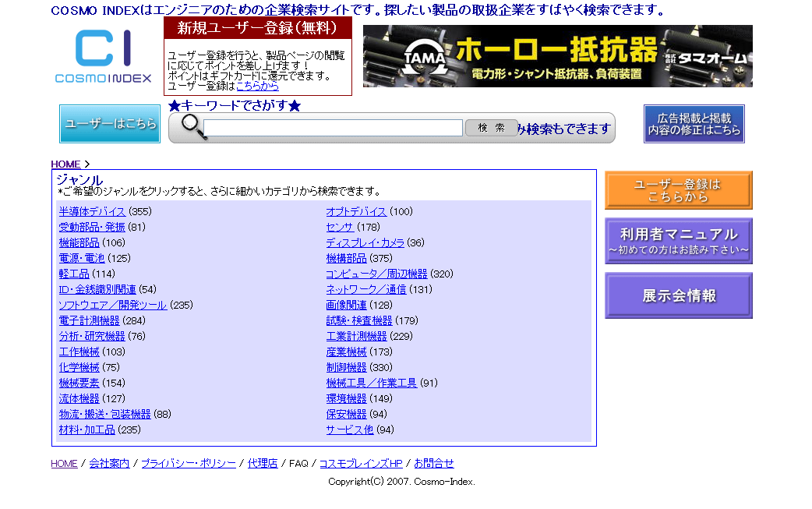The image size is (812, 509).
Task: Click the footer HOME link
Action: click(x=64, y=464)
